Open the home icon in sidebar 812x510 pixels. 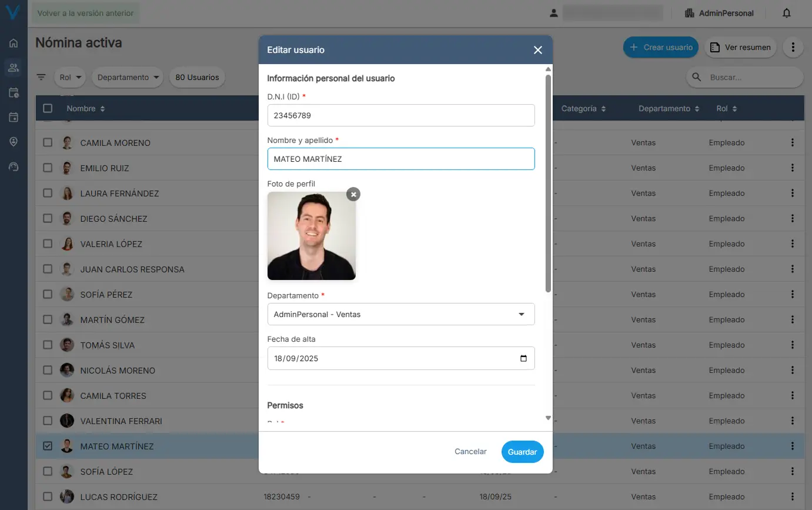pos(14,43)
